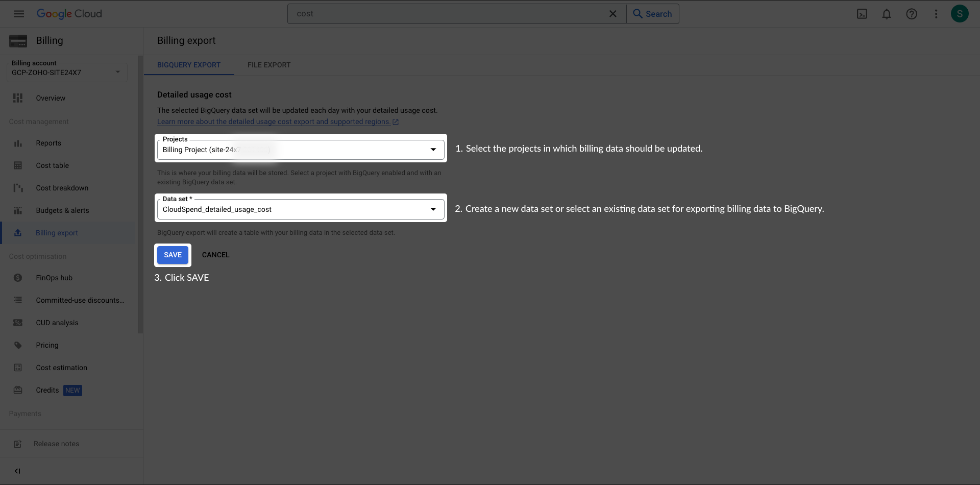980x485 pixels.
Task: Open the notifications bell
Action: pyautogui.click(x=887, y=14)
